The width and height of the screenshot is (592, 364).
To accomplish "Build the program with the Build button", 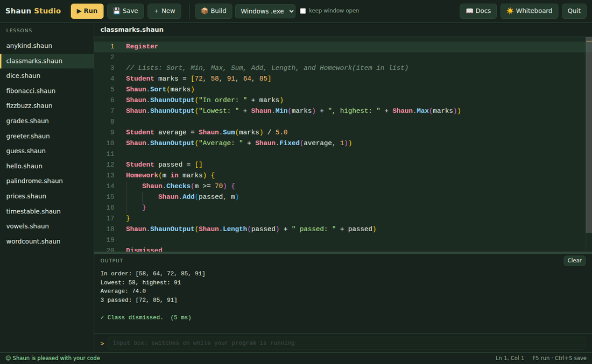I will (x=214, y=11).
